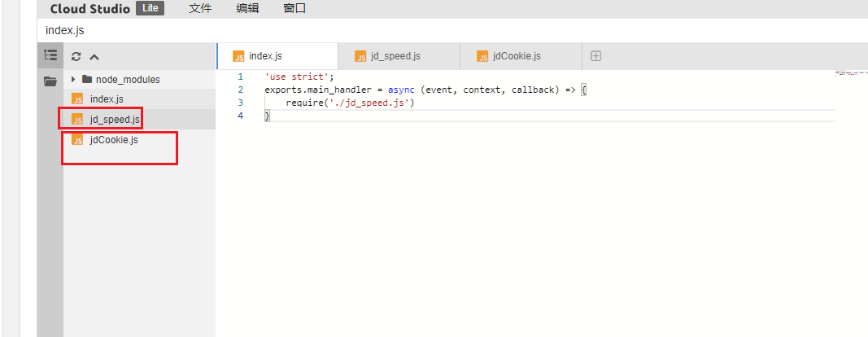Viewport: 868px width, 337px height.
Task: Select the index.js editor tab
Action: pos(265,56)
